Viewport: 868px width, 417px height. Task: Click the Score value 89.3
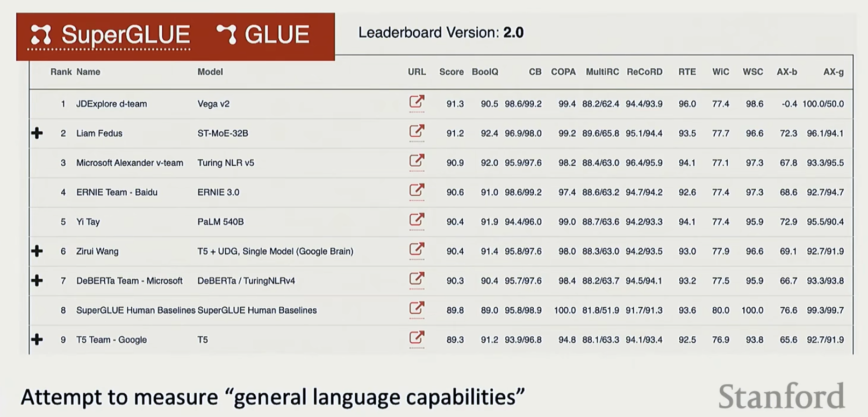[x=455, y=340]
